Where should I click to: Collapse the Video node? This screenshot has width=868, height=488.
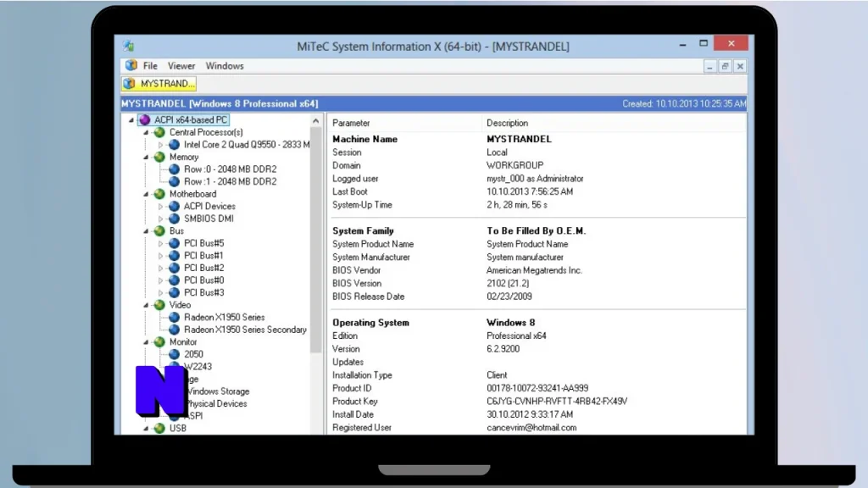146,305
